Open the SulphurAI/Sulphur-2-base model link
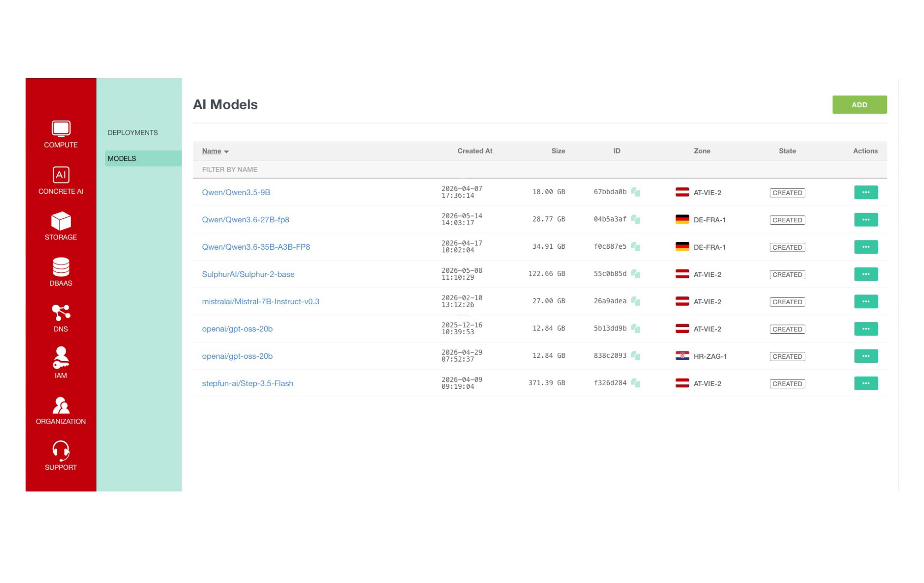 tap(248, 274)
